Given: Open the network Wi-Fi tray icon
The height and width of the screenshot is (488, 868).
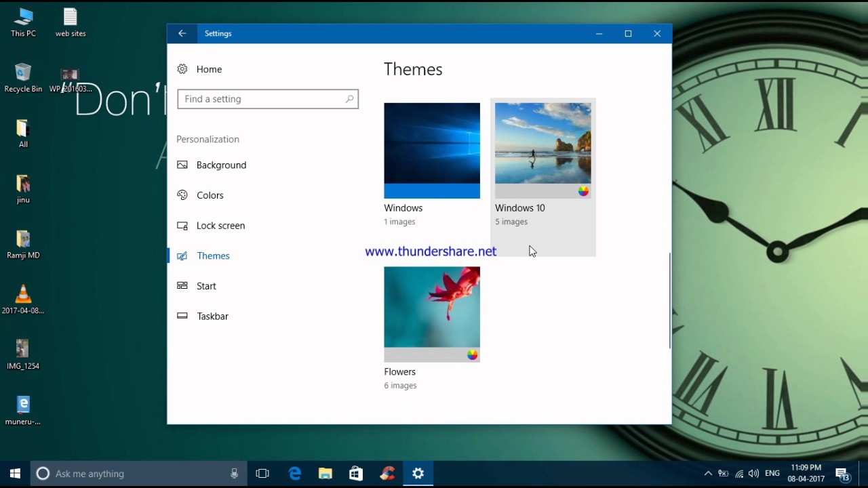Looking at the screenshot, I should 739,474.
